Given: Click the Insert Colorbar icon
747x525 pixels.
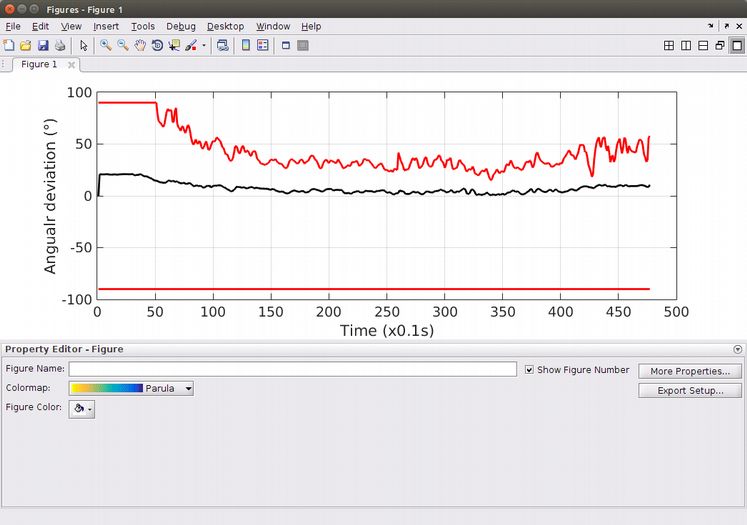Looking at the screenshot, I should point(245,45).
